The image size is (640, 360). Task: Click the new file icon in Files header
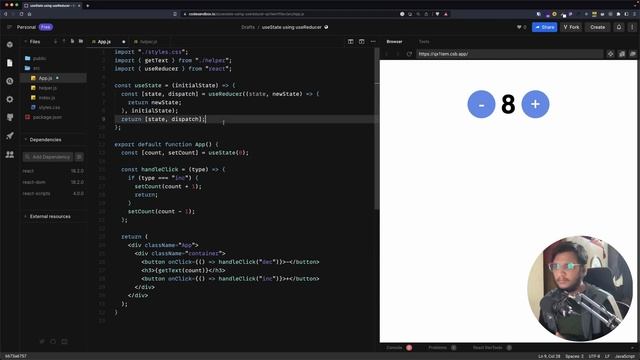click(72, 41)
